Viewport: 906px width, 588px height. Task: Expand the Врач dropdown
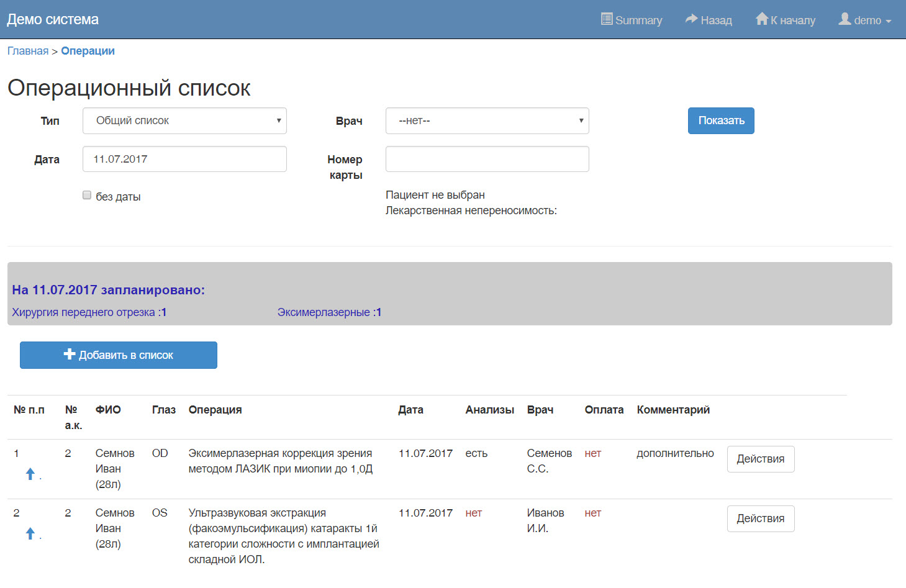click(487, 121)
